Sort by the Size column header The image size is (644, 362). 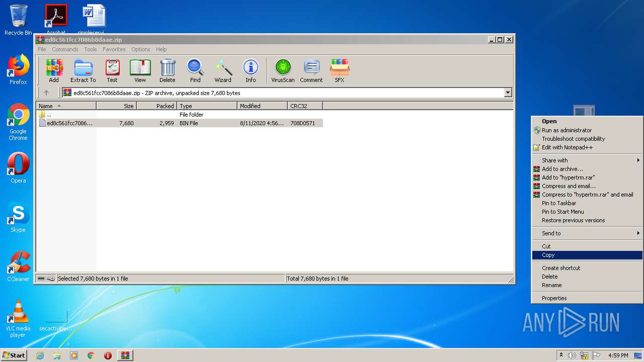tap(117, 106)
